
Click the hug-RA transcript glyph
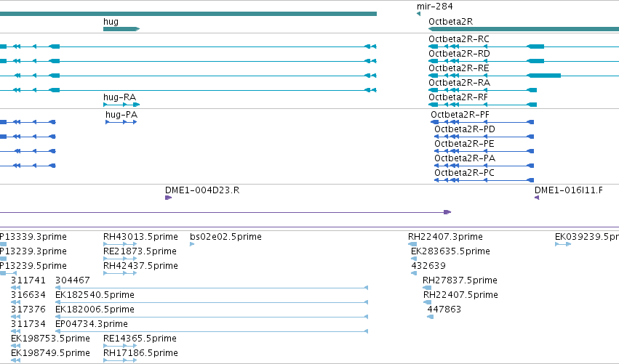pyautogui.click(x=121, y=105)
